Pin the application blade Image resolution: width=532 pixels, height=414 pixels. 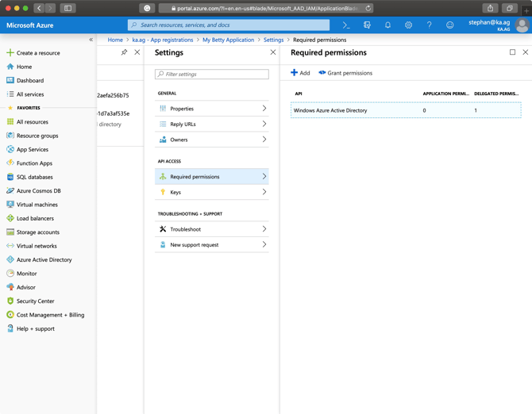(124, 52)
